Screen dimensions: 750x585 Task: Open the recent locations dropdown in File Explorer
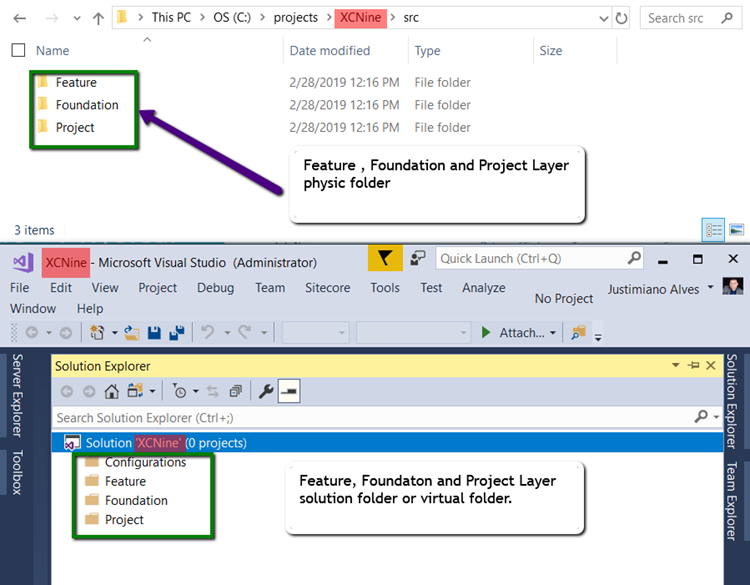[x=77, y=19]
